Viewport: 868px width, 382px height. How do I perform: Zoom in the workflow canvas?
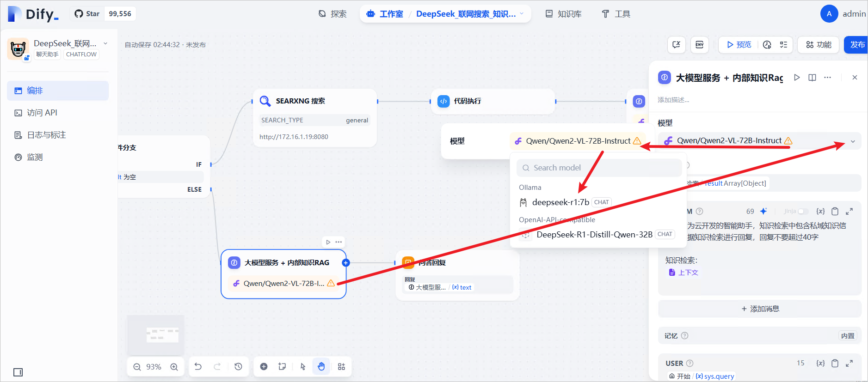174,367
